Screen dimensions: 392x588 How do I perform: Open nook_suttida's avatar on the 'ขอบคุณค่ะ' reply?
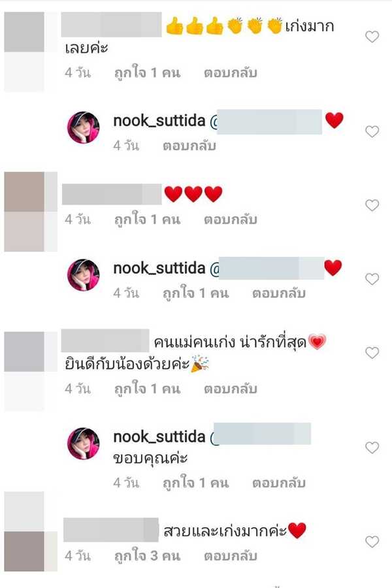(x=83, y=444)
